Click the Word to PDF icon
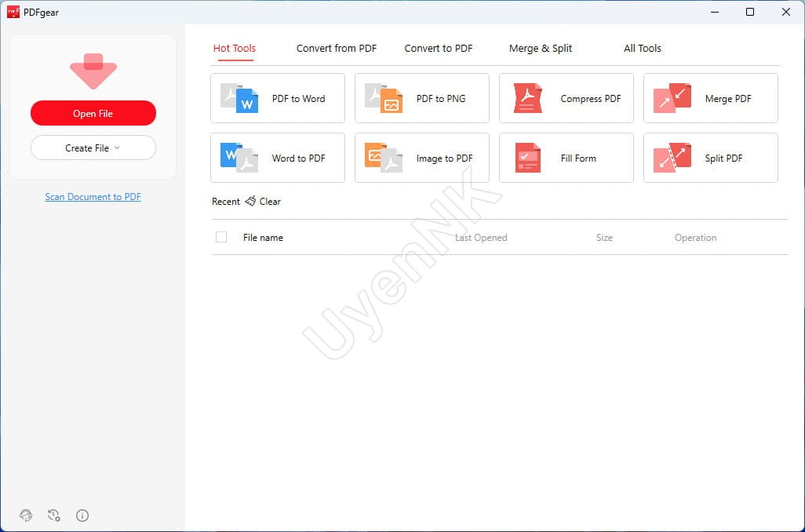The height and width of the screenshot is (532, 805). tap(239, 158)
